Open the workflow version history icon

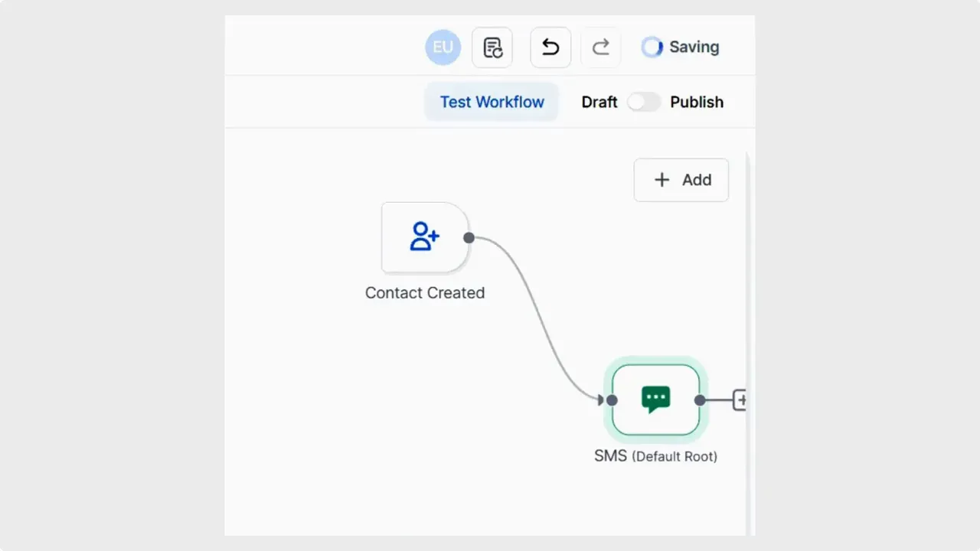point(492,47)
